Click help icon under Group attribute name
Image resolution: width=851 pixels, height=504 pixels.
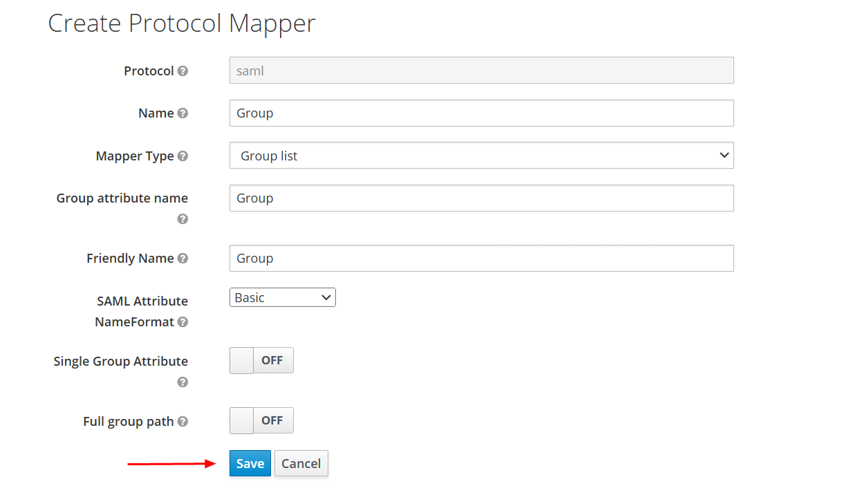coord(183,219)
